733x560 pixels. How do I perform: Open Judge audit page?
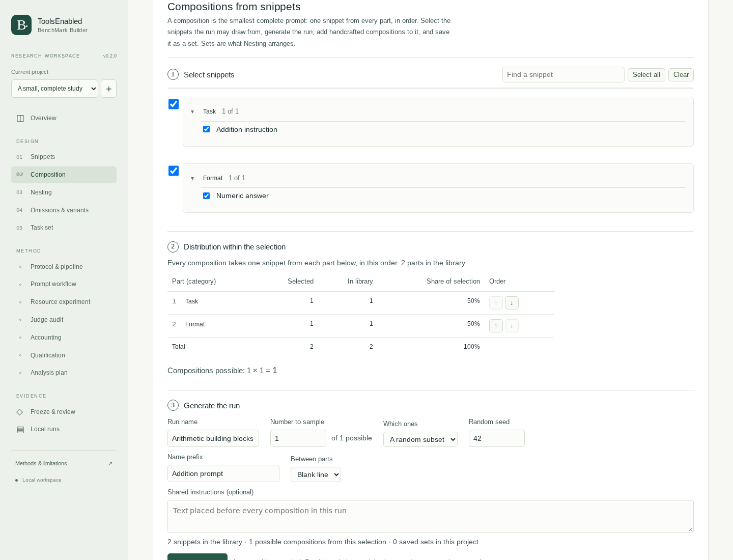[64, 320]
